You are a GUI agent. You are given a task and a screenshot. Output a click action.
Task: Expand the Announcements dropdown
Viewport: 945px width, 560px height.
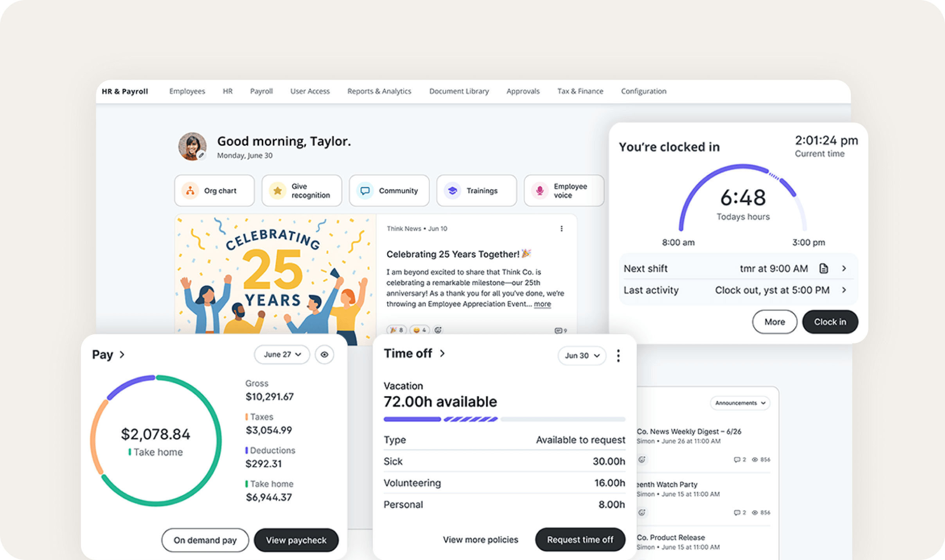tap(739, 403)
